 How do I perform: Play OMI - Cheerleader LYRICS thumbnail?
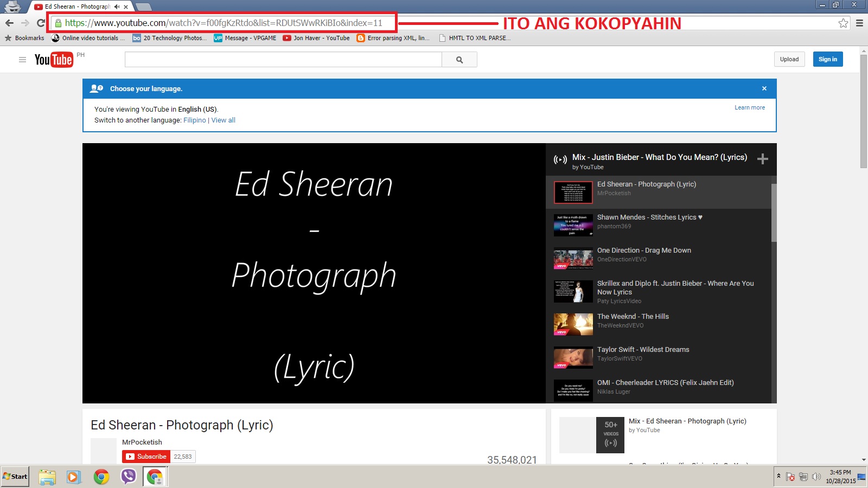coord(573,391)
